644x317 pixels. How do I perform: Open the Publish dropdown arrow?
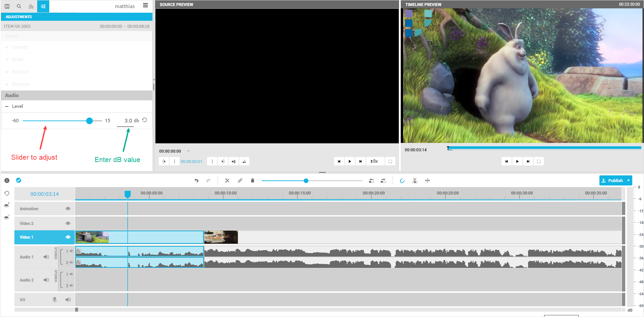(x=629, y=180)
